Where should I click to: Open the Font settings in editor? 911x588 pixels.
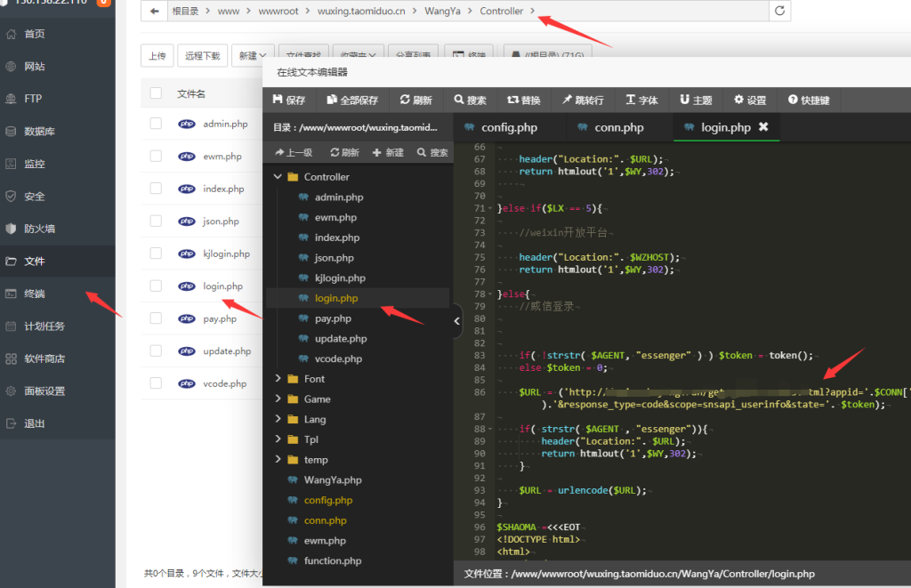pyautogui.click(x=641, y=101)
